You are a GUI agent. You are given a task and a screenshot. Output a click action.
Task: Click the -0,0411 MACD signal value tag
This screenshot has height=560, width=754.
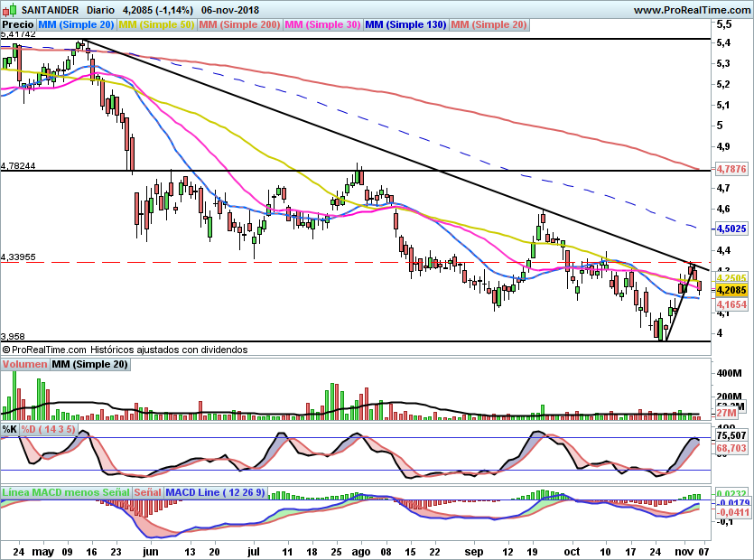pyautogui.click(x=733, y=513)
